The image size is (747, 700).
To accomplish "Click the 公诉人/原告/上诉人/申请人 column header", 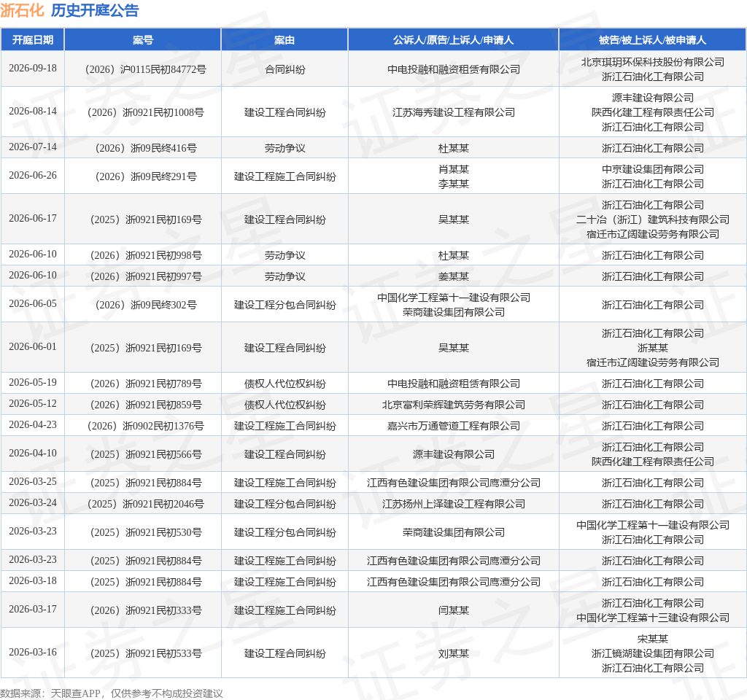I will pos(453,40).
